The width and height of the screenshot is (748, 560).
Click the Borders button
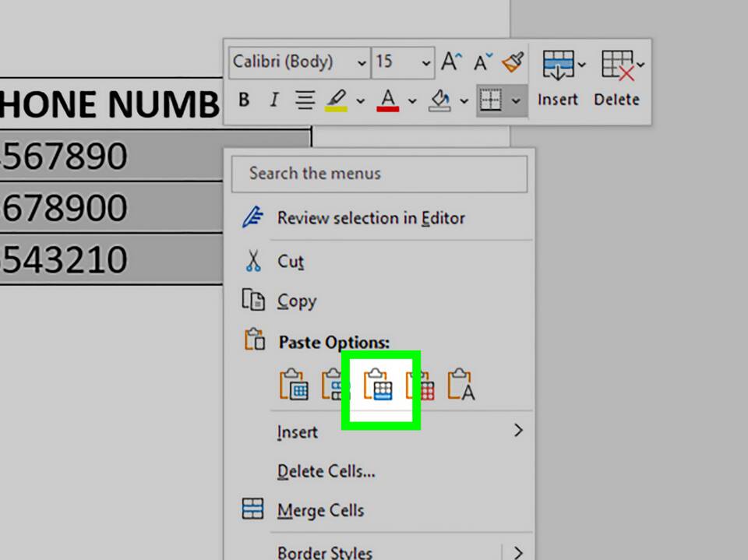coord(491,100)
